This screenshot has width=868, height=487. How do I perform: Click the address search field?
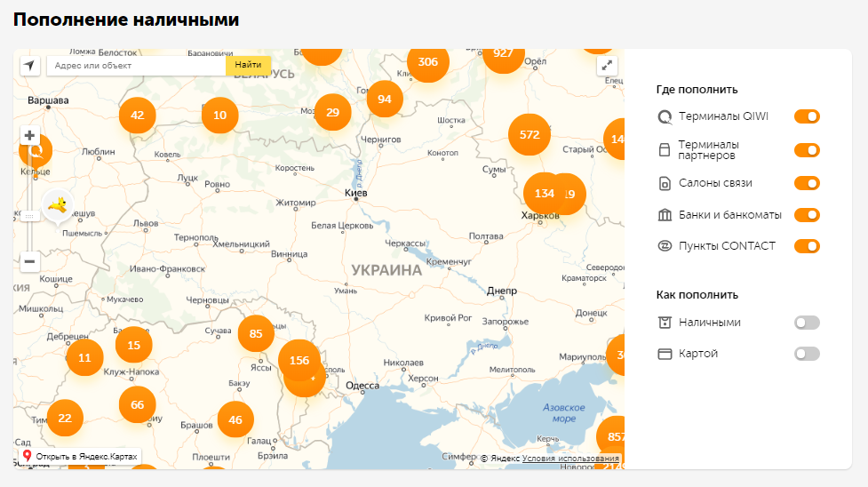[136, 66]
